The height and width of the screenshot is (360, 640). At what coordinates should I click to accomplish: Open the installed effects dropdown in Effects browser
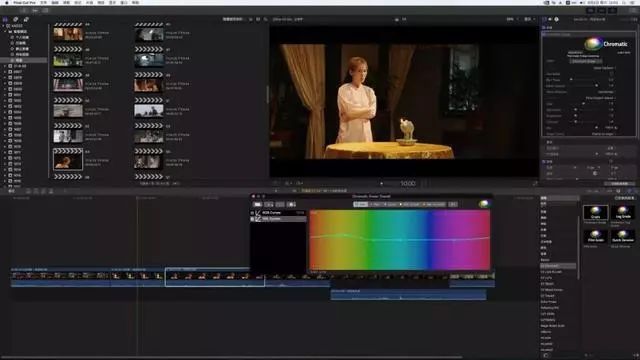624,198
